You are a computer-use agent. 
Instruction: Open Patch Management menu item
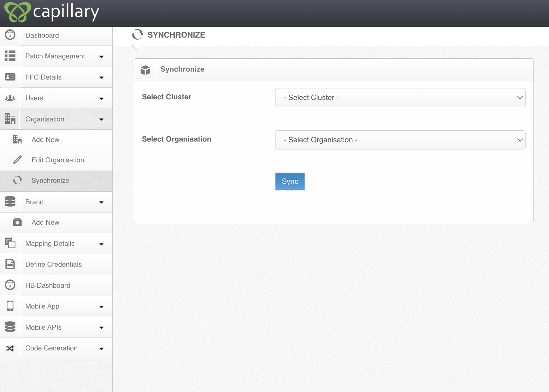pos(56,56)
